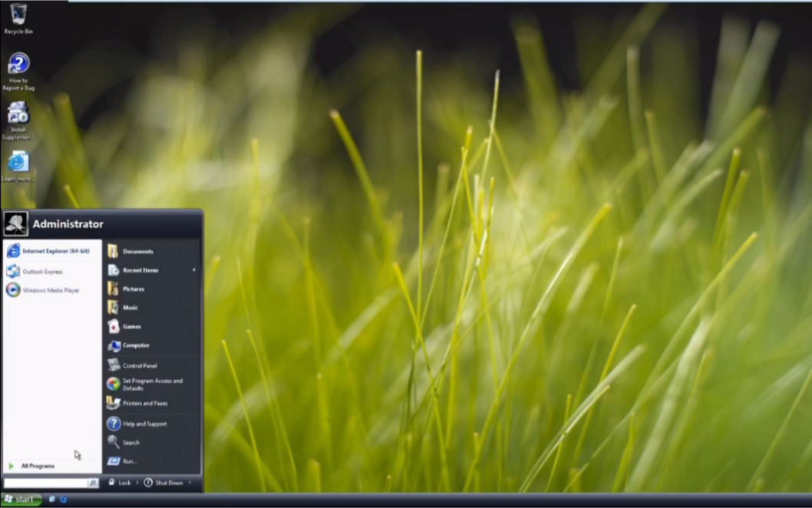Click the Administrator user name
Viewport: 812px width, 508px height.
pyautogui.click(x=68, y=224)
